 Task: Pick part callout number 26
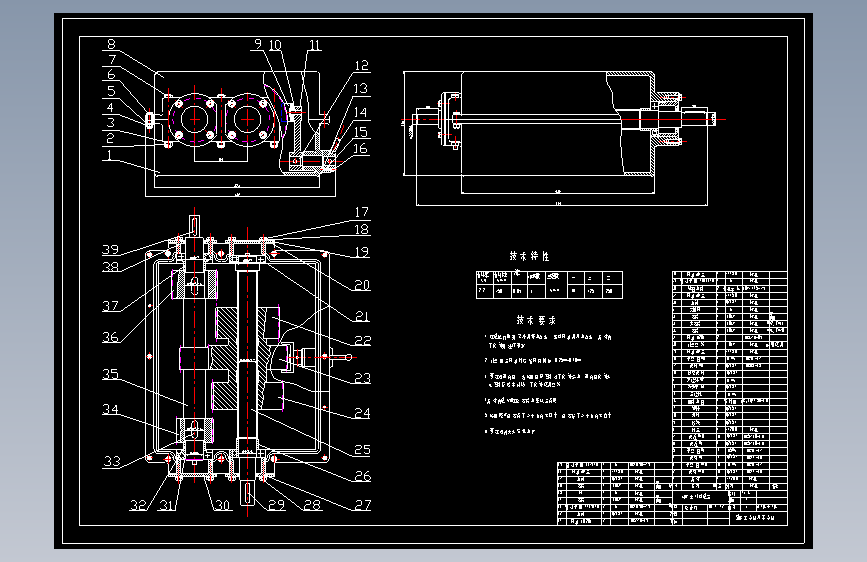[x=363, y=476]
